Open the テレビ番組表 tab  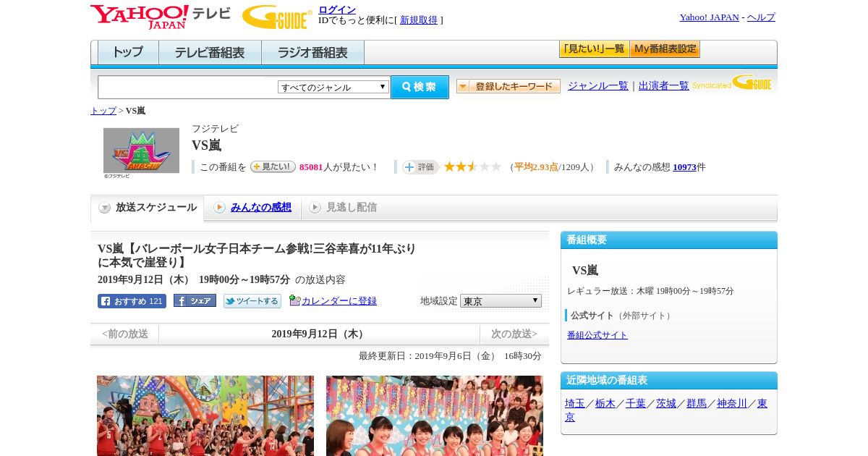[210, 53]
